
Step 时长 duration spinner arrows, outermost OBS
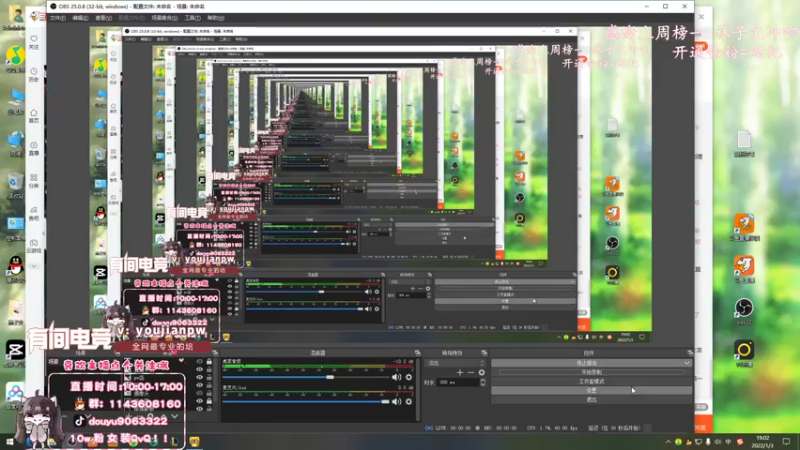coord(483,382)
